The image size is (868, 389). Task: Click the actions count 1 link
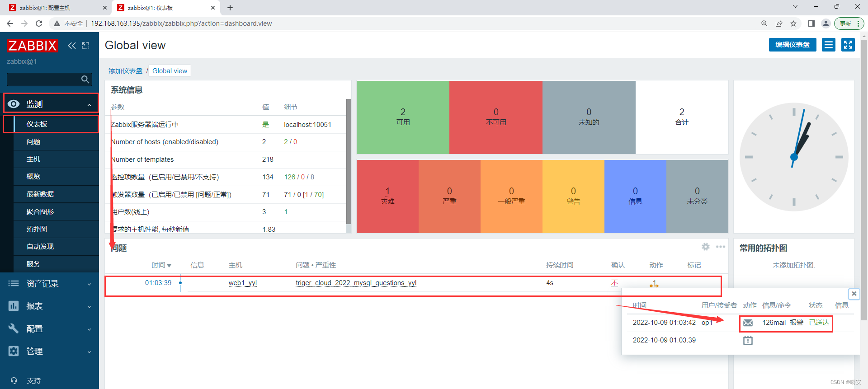coord(654,283)
